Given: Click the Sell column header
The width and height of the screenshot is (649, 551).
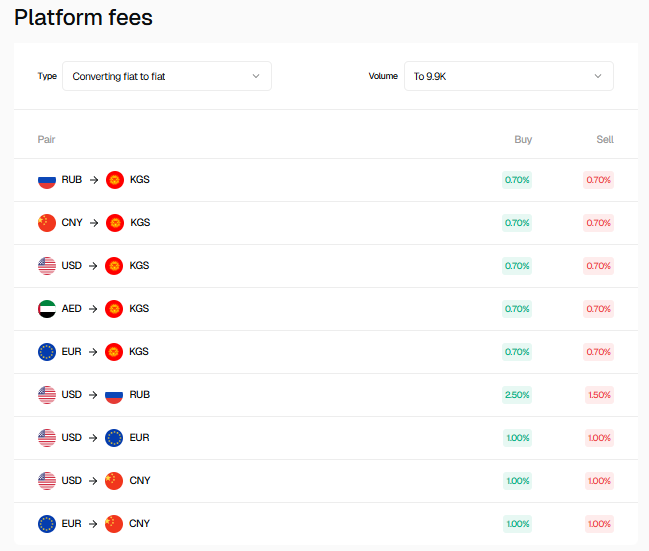Looking at the screenshot, I should (x=604, y=140).
